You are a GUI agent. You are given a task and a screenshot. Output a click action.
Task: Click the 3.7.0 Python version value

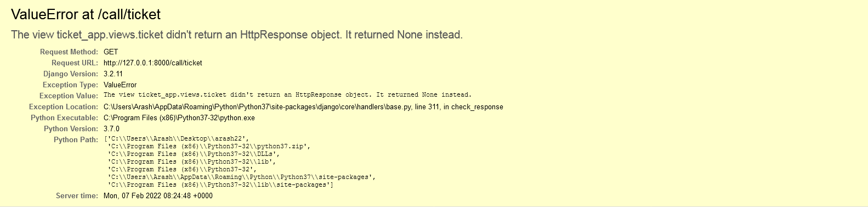pos(111,129)
